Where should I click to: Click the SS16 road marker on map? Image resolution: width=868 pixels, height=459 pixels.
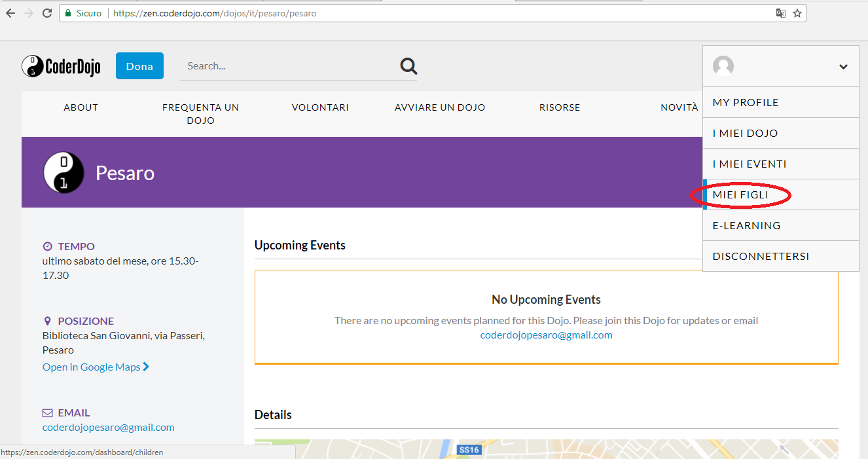click(x=469, y=450)
